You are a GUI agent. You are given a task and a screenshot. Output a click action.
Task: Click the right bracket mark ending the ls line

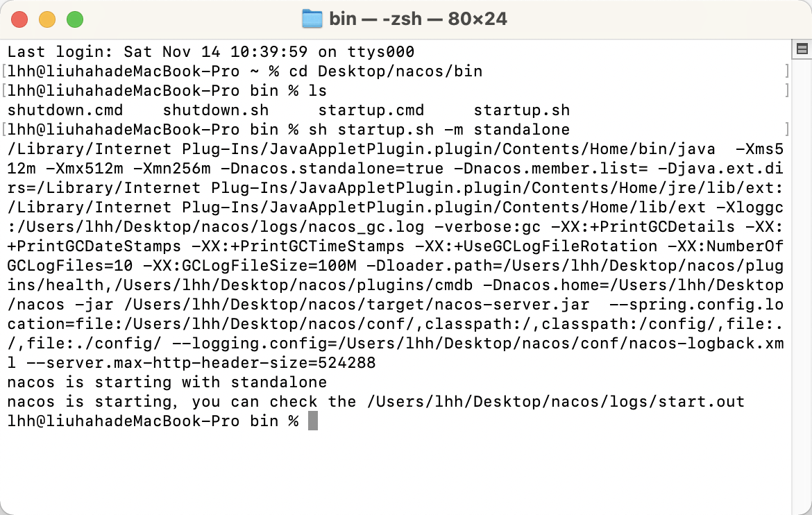786,91
